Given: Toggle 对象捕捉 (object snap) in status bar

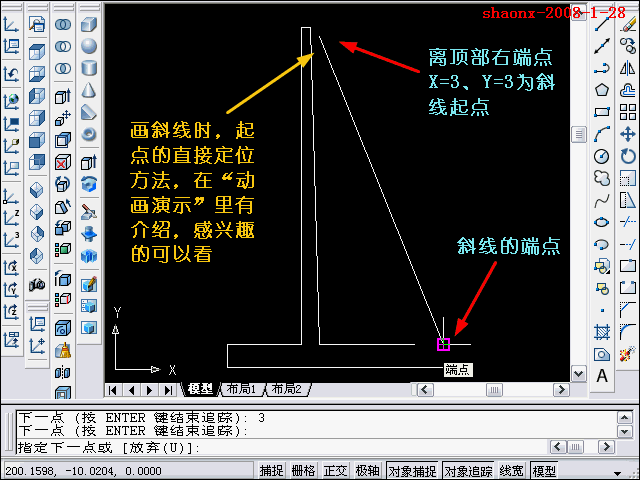Looking at the screenshot, I should tap(412, 471).
